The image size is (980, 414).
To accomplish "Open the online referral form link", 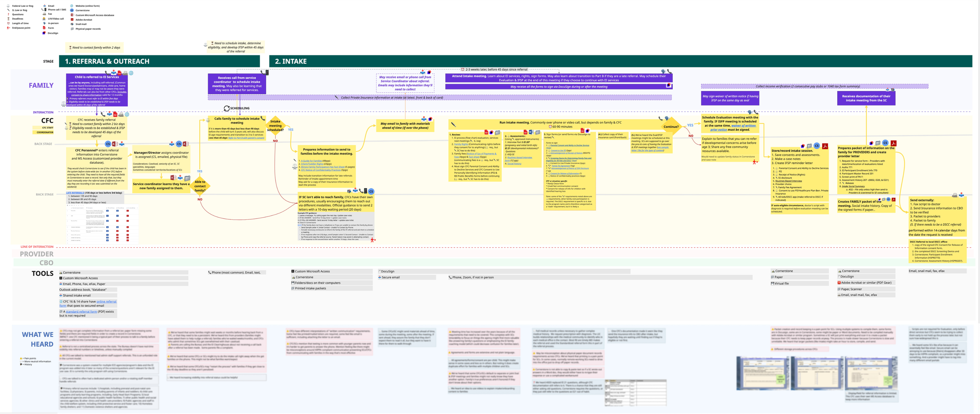I will pyautogui.click(x=106, y=301).
